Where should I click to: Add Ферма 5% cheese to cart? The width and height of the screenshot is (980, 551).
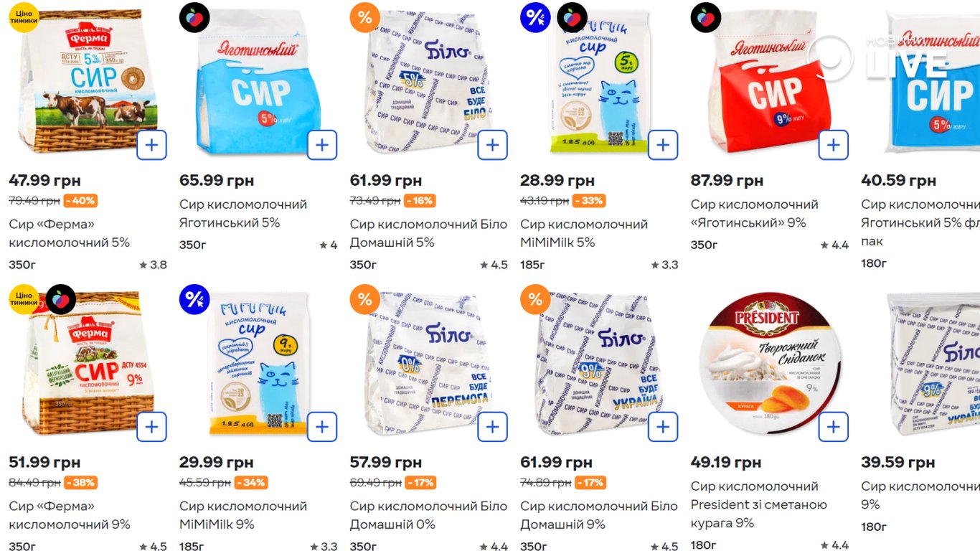(152, 145)
